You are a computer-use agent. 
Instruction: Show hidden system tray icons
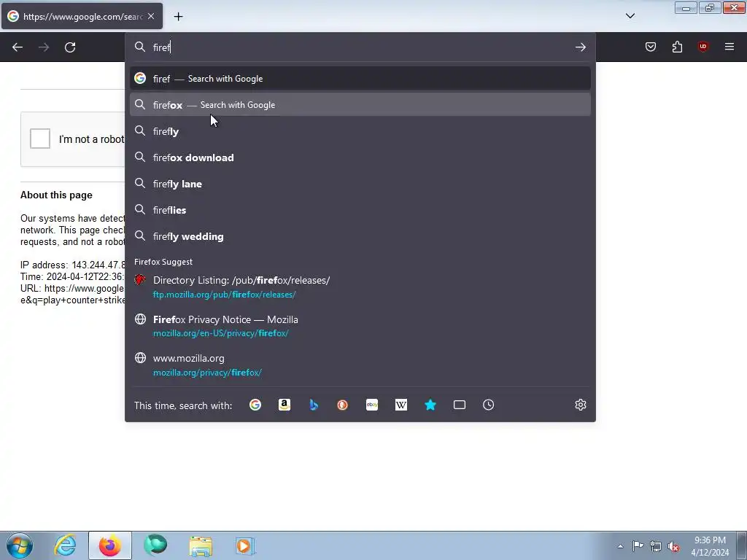point(620,546)
